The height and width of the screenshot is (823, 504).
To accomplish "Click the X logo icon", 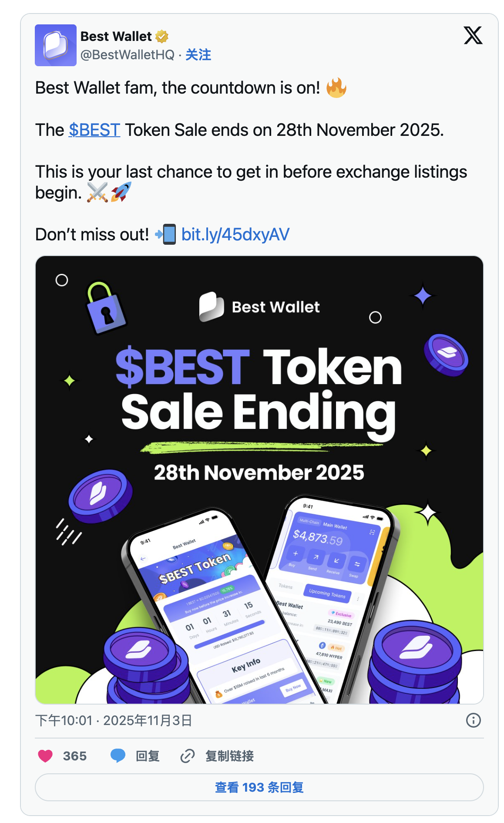I will pos(473,36).
